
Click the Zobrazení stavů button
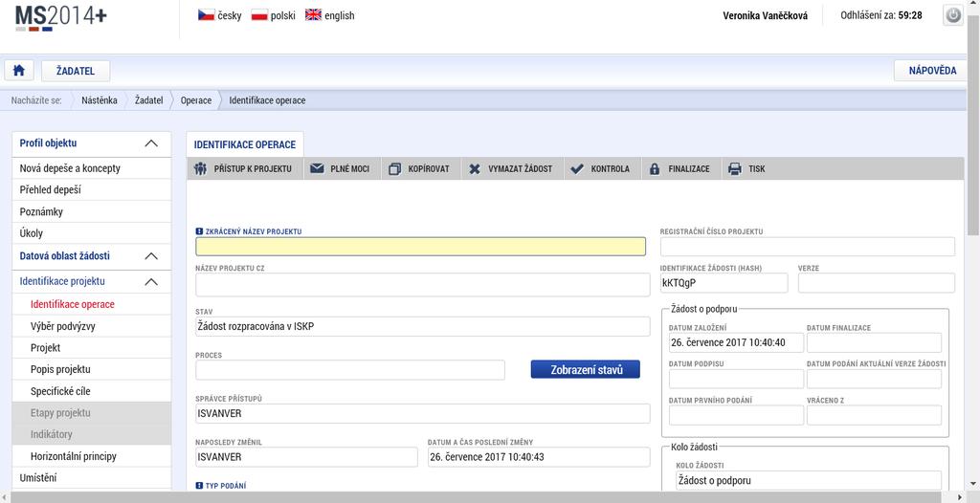click(586, 369)
